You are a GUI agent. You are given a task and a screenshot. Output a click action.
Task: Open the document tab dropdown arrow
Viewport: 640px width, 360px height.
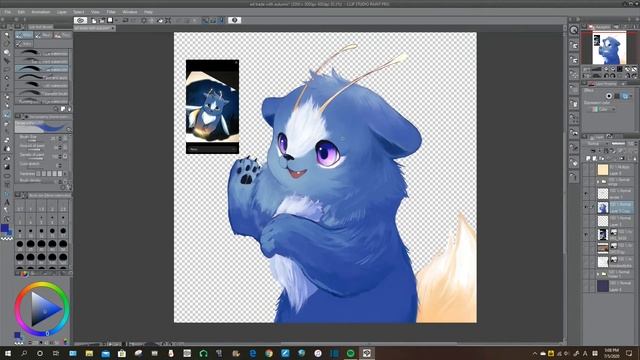click(x=113, y=28)
